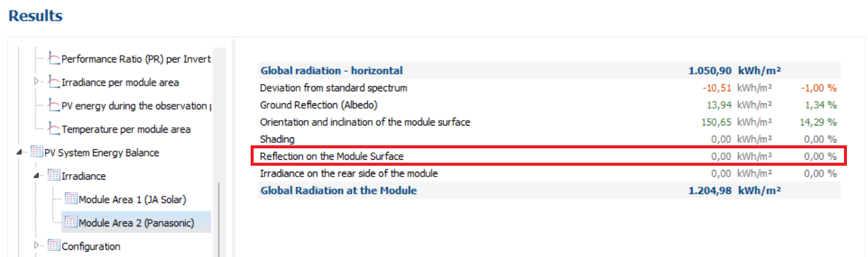Click the Performance Ratio (PR) chart icon
This screenshot has width=868, height=257.
53,59
